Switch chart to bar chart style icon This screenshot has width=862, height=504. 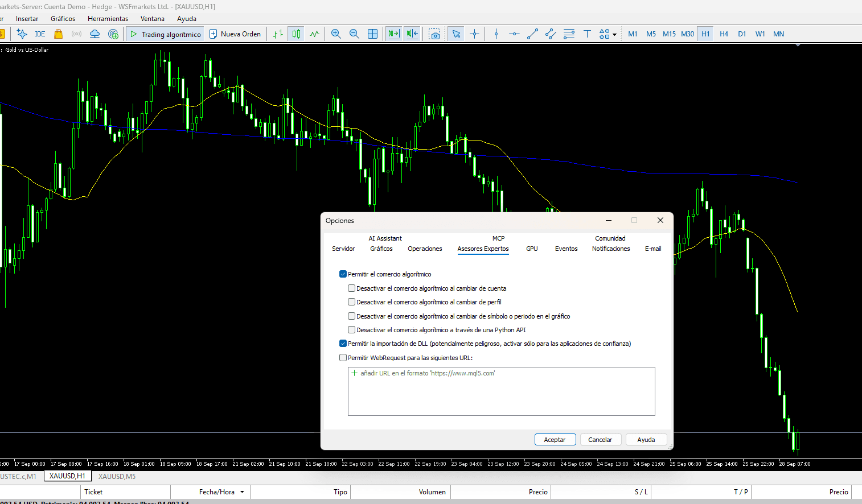point(278,34)
